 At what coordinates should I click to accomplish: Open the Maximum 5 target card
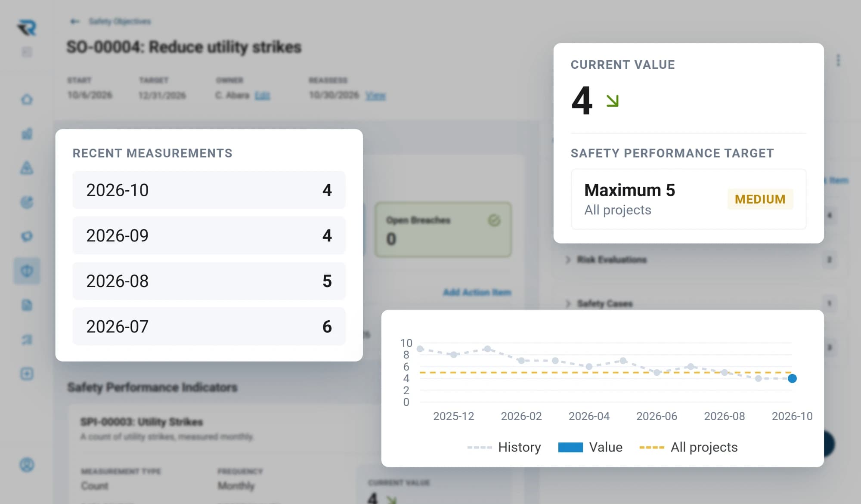pyautogui.click(x=688, y=199)
